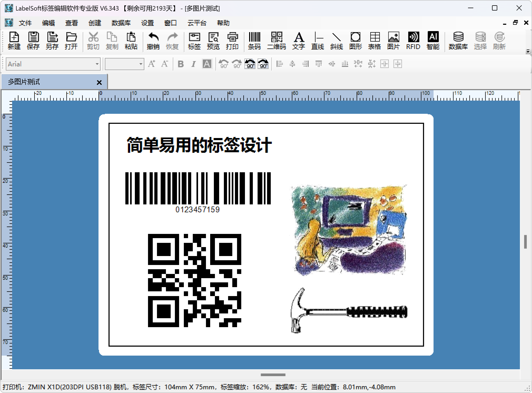Viewport: 532px width, 393px height.
Task: Click the align top edges icon
Action: [x=319, y=64]
